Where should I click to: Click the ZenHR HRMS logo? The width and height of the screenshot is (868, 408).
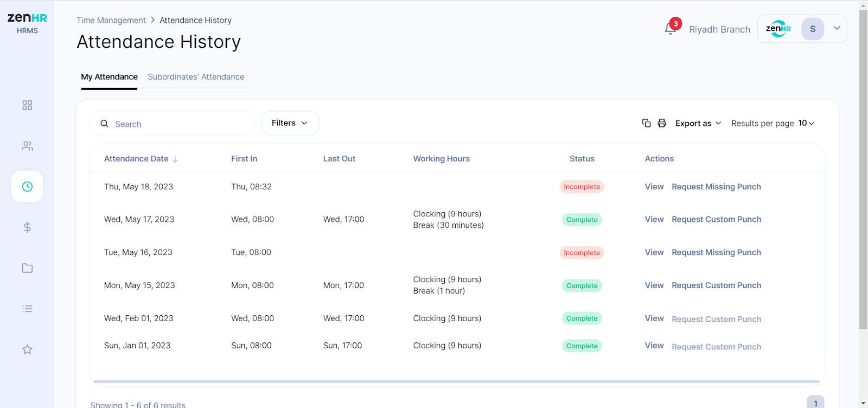[x=27, y=23]
